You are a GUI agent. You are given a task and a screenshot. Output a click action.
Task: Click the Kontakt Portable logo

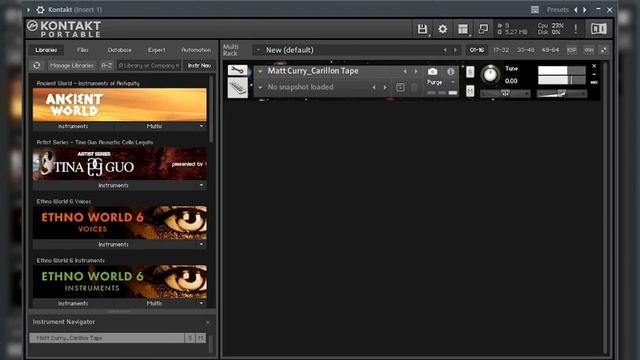tap(64, 29)
